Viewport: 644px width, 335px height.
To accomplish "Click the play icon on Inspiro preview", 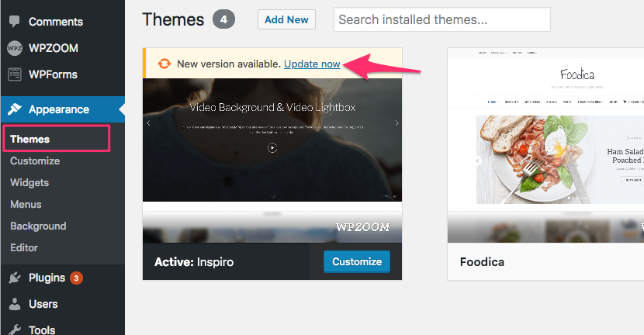I will coord(272,147).
